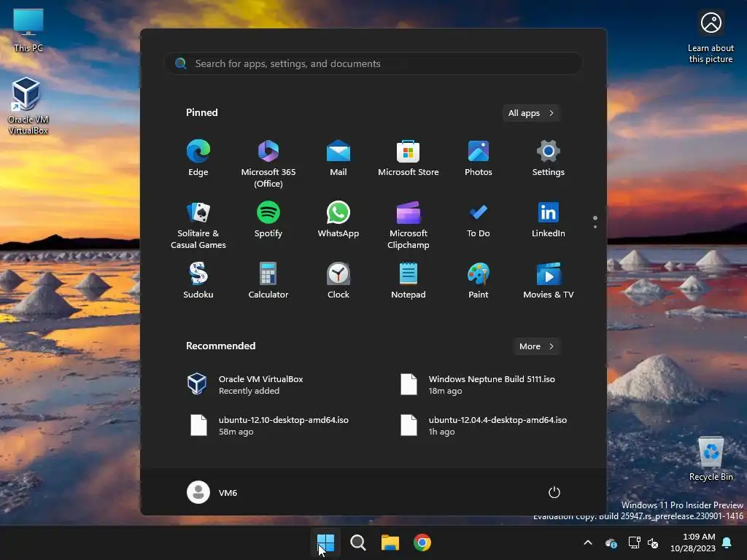Show hidden tray icons chevron
This screenshot has width=747, height=560.
(x=588, y=542)
